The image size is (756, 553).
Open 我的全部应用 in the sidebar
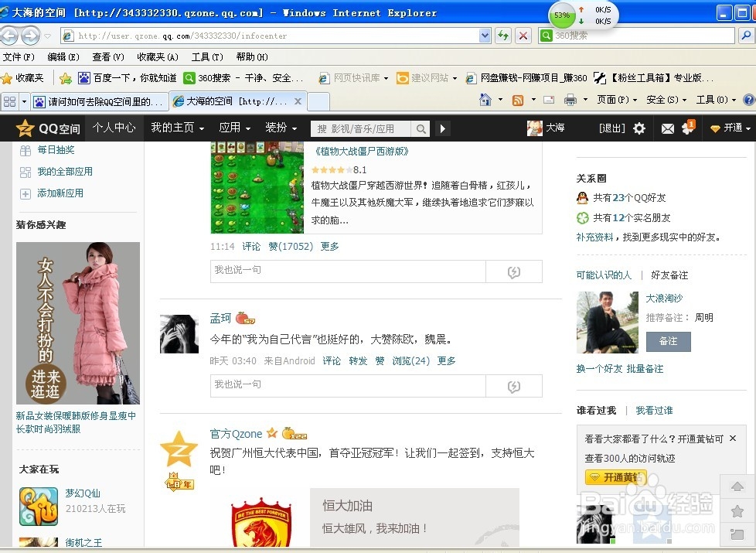click(x=65, y=172)
